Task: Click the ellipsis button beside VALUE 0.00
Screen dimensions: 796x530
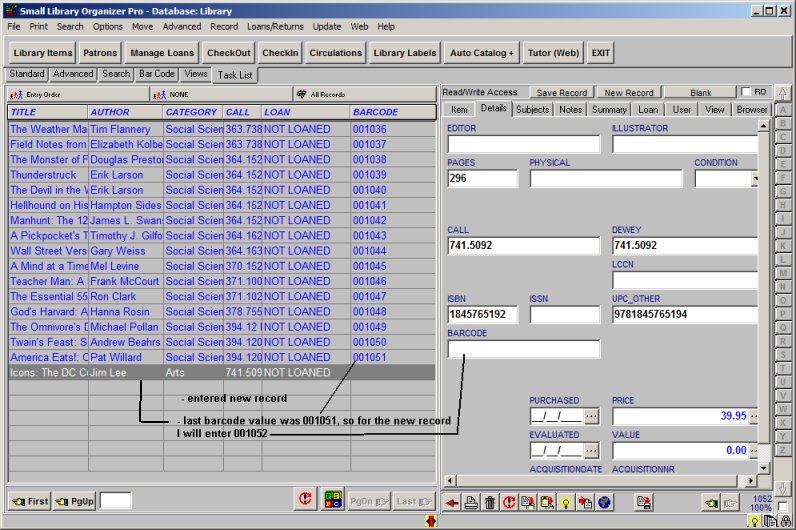Action: [754, 451]
